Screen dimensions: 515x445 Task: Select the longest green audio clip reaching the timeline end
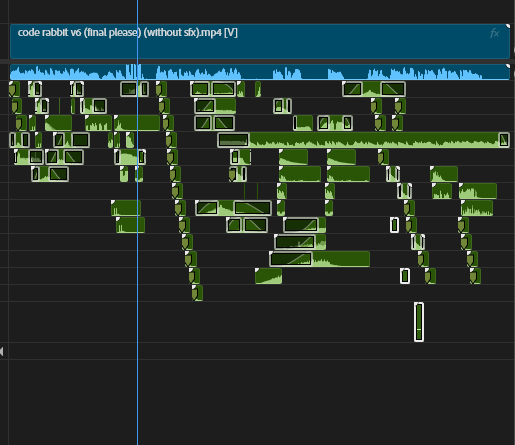(x=363, y=140)
